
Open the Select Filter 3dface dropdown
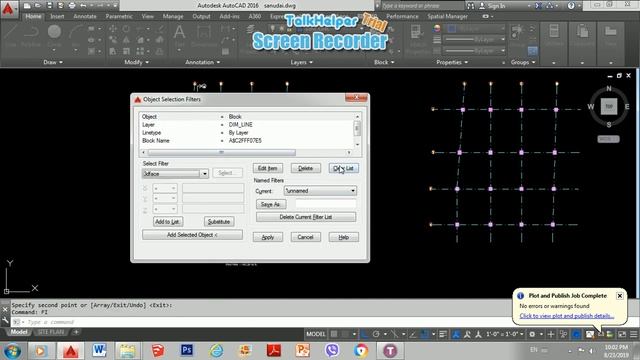pyautogui.click(x=204, y=174)
